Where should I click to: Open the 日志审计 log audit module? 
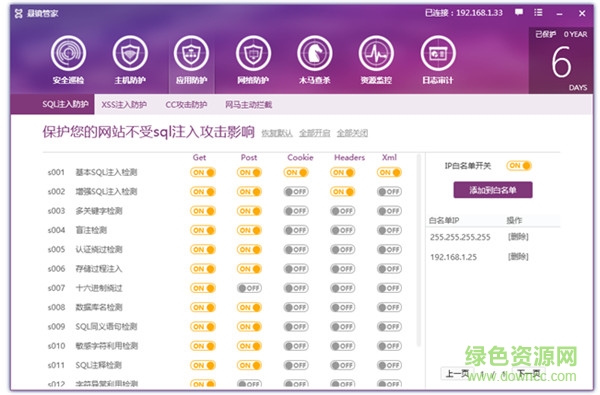[438, 60]
